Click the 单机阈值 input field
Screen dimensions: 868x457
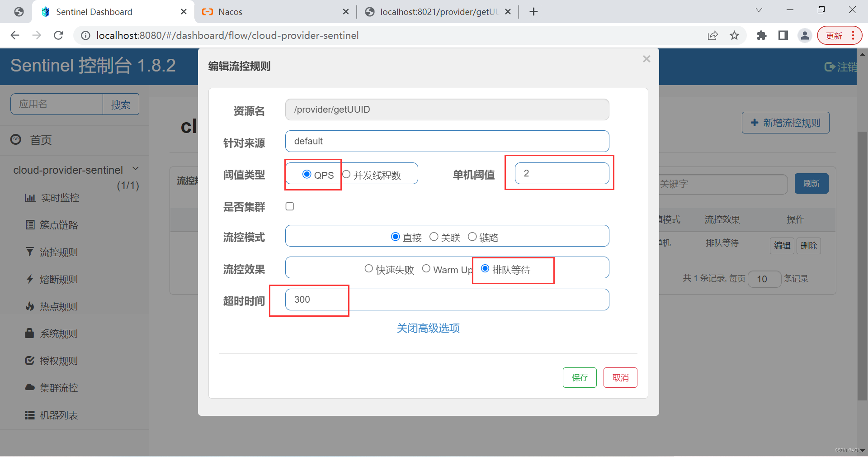tap(562, 173)
